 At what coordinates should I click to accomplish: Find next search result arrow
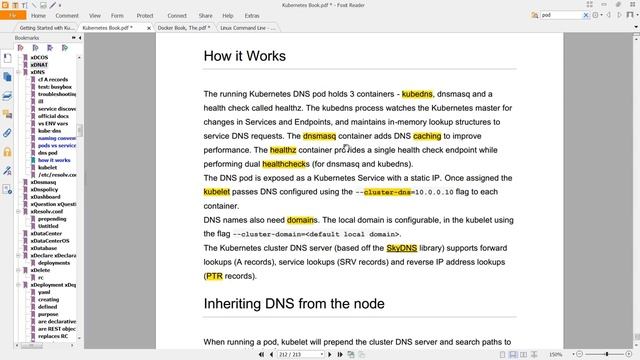tap(619, 15)
